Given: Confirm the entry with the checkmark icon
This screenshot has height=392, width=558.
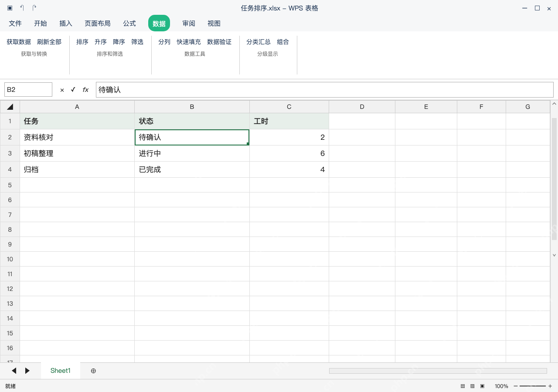Looking at the screenshot, I should (x=73, y=90).
